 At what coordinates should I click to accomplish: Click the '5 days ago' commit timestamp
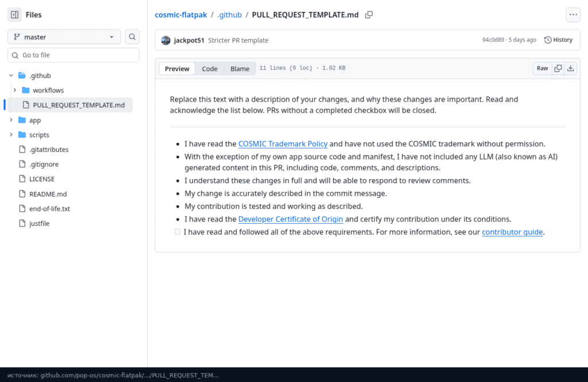pyautogui.click(x=523, y=40)
